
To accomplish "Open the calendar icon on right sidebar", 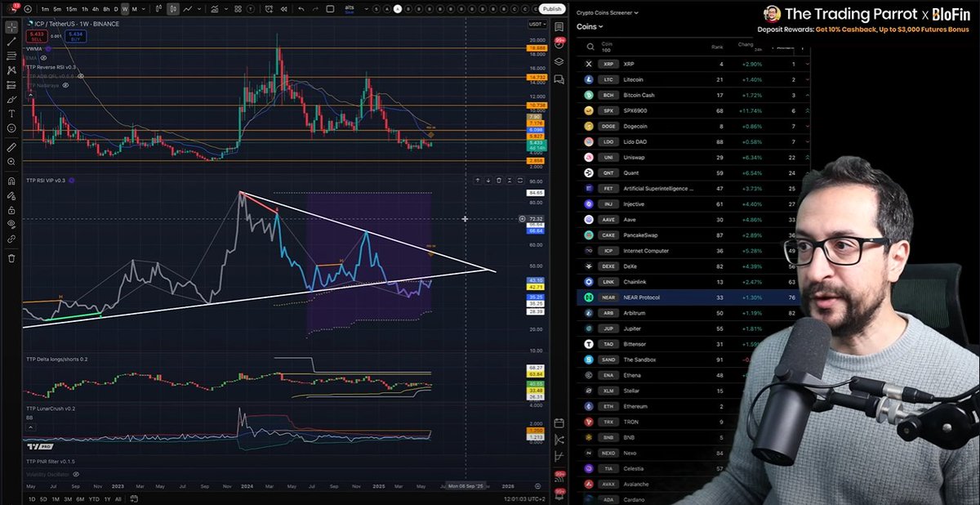I will click(559, 422).
